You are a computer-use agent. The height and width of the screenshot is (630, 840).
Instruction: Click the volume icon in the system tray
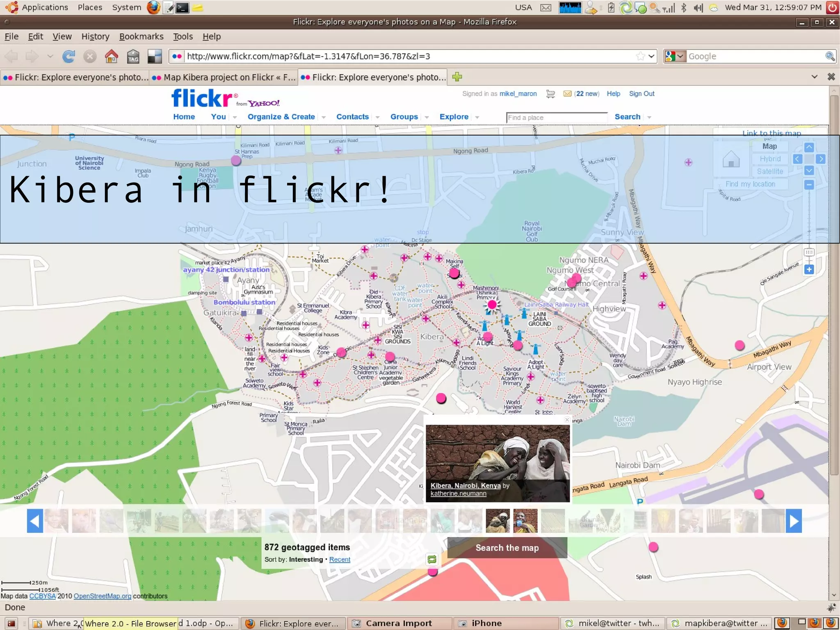tap(698, 7)
